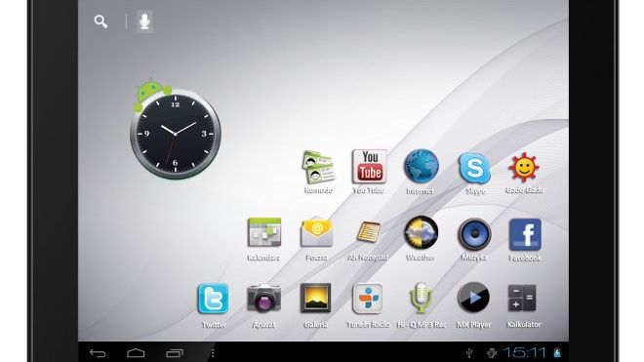Open the Kalendarz calendar app
Screen dimensions: 644x362
(x=264, y=232)
